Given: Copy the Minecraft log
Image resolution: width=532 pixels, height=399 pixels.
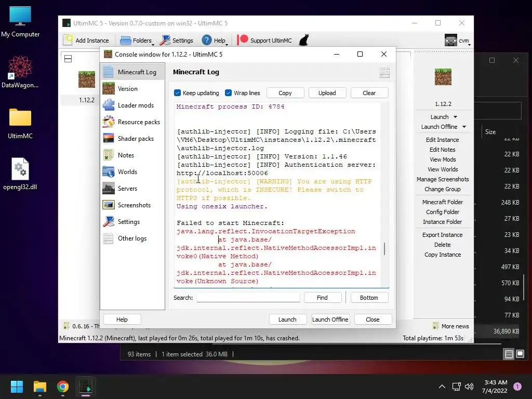Looking at the screenshot, I should (285, 93).
